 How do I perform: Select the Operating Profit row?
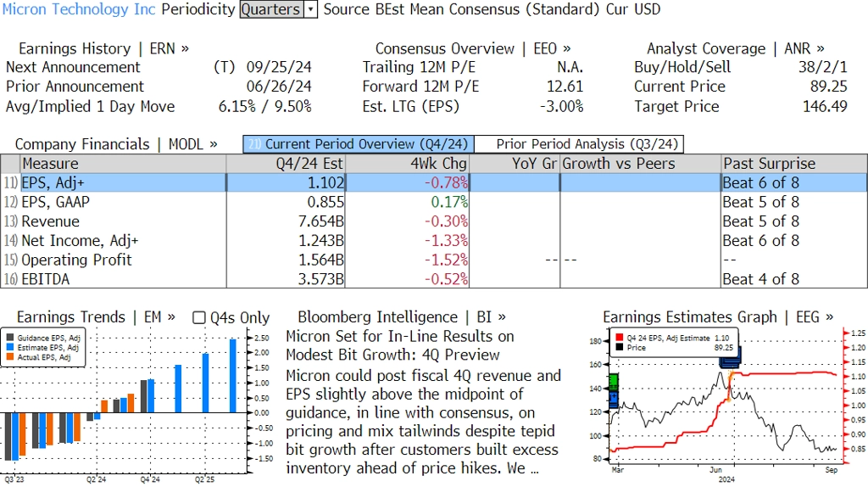pos(433,260)
